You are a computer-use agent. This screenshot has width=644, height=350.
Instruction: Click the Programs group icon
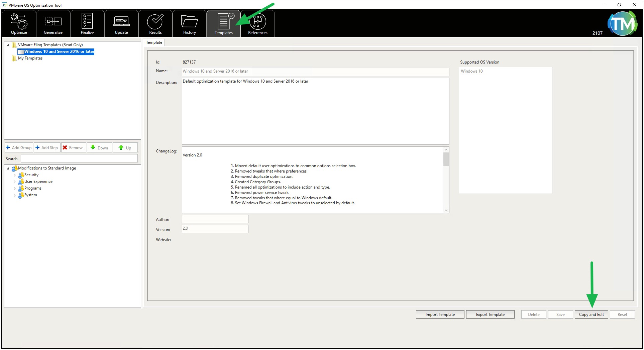coord(21,188)
